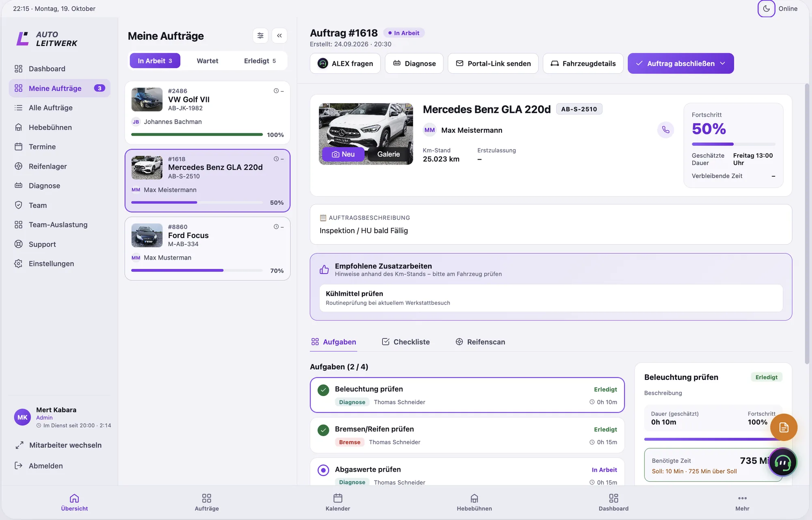812x520 pixels.
Task: Toggle the Beleuchtung prüfen completed checkmark
Action: (323, 390)
